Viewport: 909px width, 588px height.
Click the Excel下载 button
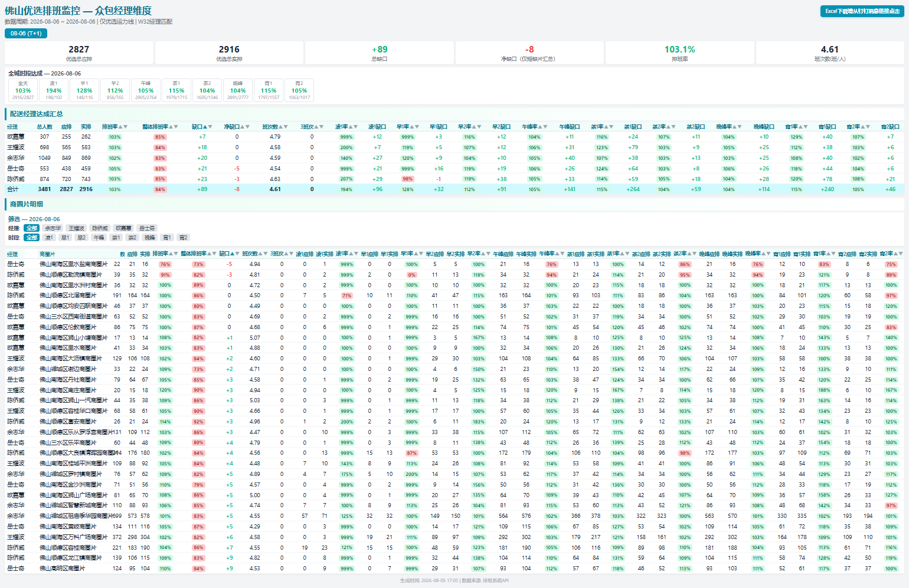(862, 11)
